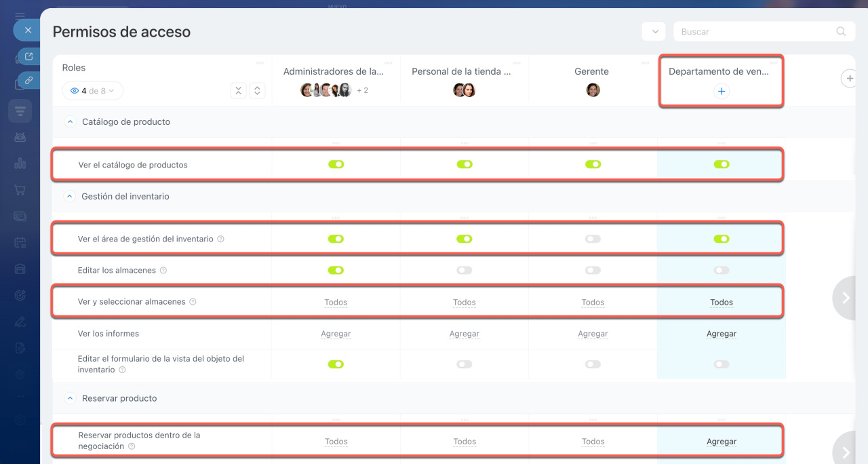Select the Gerente role column header

593,71
